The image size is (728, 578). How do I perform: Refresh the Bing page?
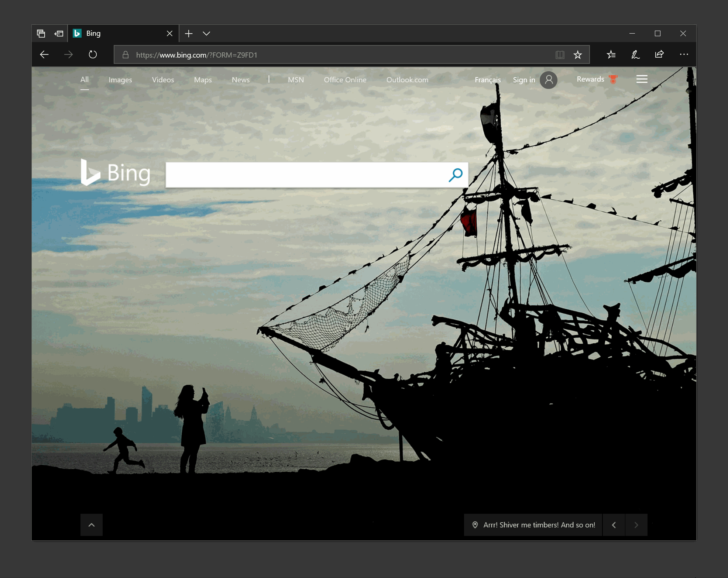(x=92, y=54)
